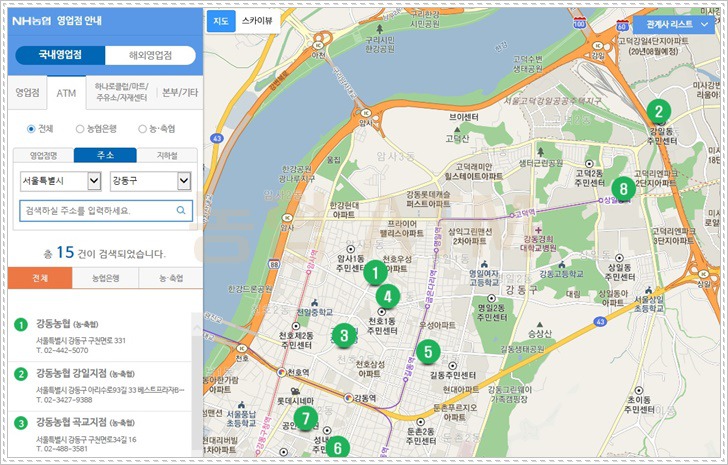Image resolution: width=728 pixels, height=465 pixels.
Task: Click the 천호1동 주민센터 map label
Action: (382, 326)
